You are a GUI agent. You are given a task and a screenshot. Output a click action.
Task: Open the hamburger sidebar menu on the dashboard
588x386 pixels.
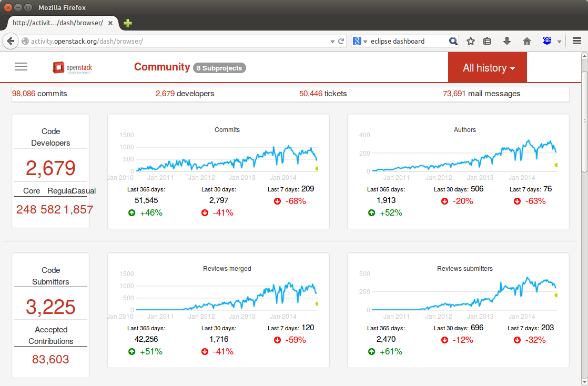coord(21,66)
